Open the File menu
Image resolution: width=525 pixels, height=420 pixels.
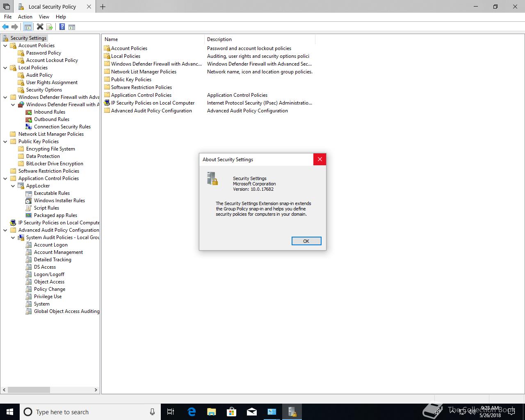pyautogui.click(x=8, y=17)
